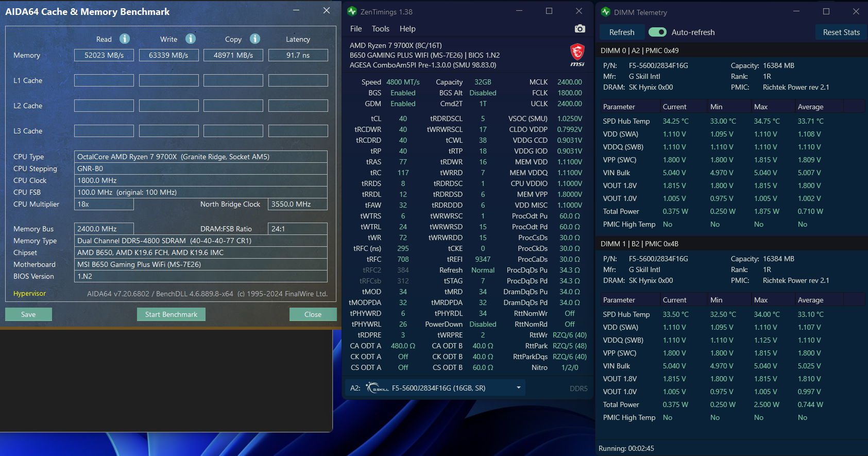Click the L3 Cache Latency empty field

(x=298, y=131)
